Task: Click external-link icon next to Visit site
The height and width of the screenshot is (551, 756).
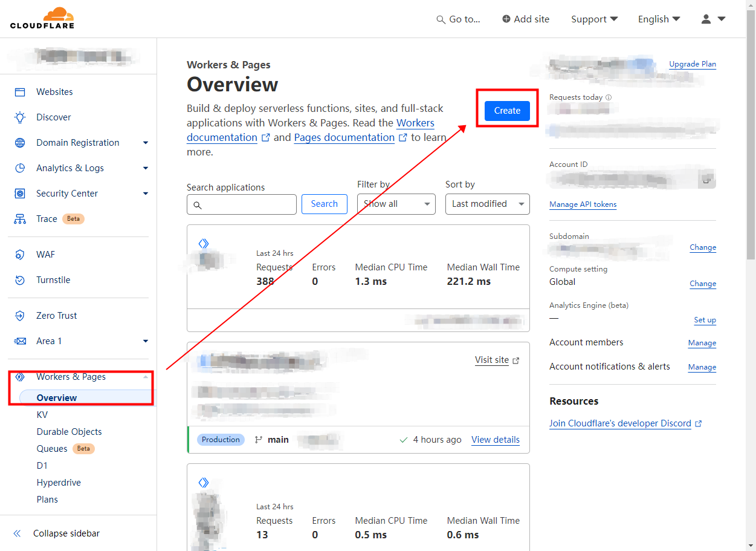Action: pos(516,360)
